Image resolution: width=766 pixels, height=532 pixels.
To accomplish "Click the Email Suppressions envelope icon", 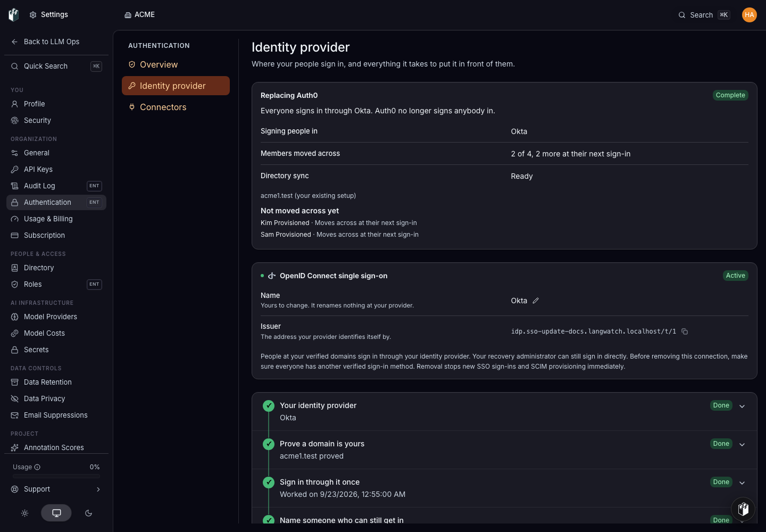I will coord(15,415).
